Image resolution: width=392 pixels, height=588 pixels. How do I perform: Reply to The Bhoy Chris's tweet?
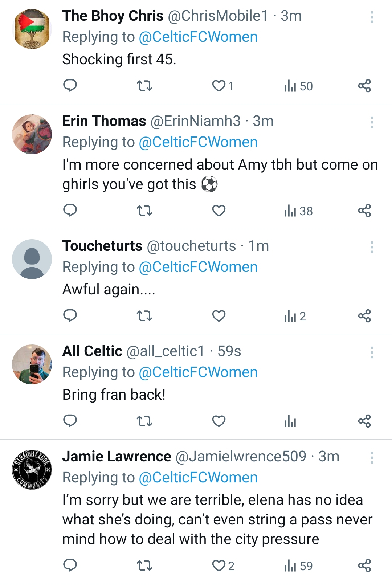click(x=70, y=86)
